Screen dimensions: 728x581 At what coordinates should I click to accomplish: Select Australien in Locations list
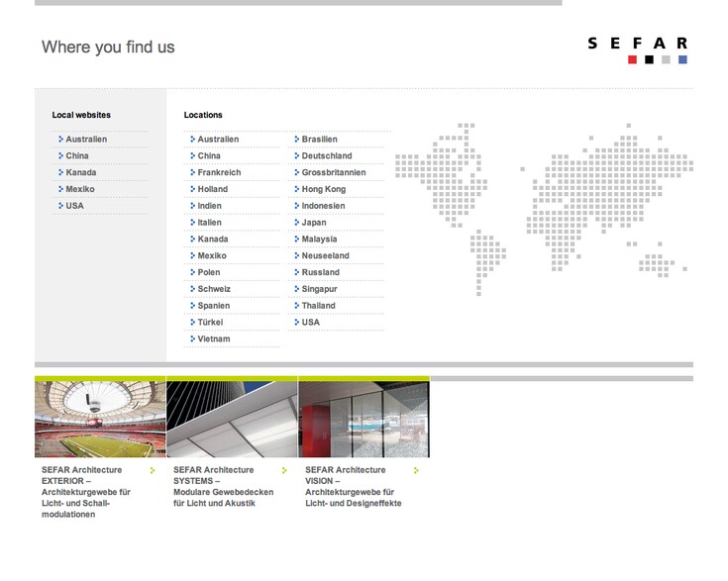click(218, 140)
